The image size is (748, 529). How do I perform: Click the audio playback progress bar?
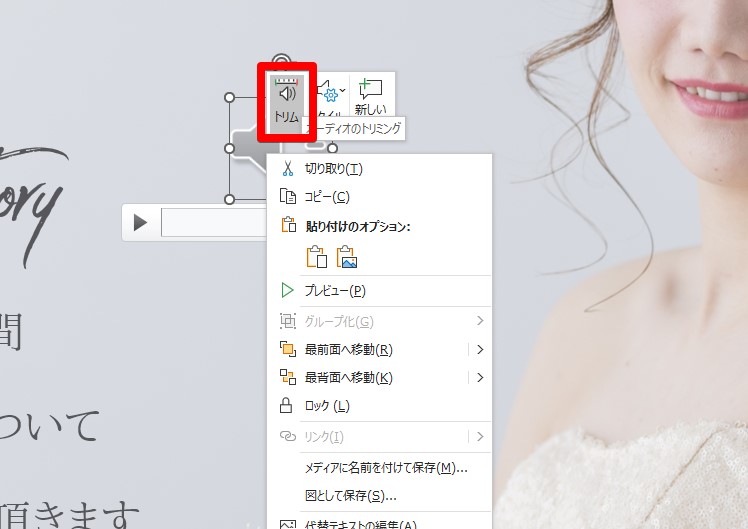click(x=213, y=222)
